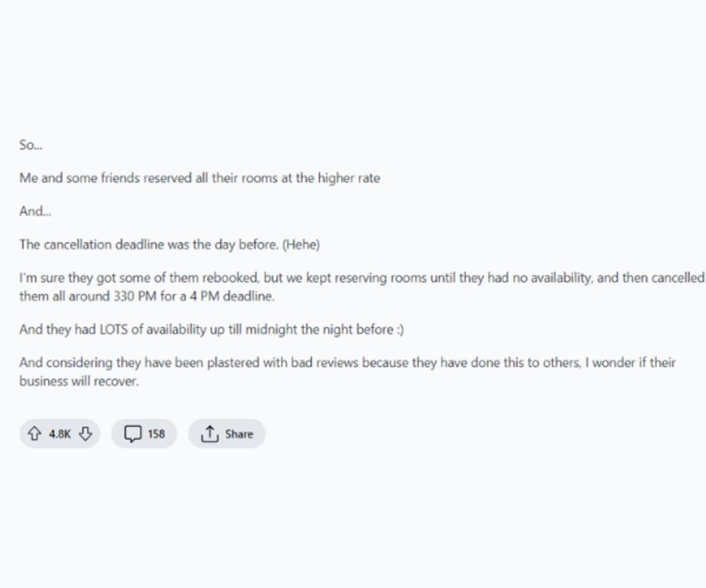Image resolution: width=706 pixels, height=588 pixels.
Task: Click the comment speech bubble icon
Action: click(133, 434)
